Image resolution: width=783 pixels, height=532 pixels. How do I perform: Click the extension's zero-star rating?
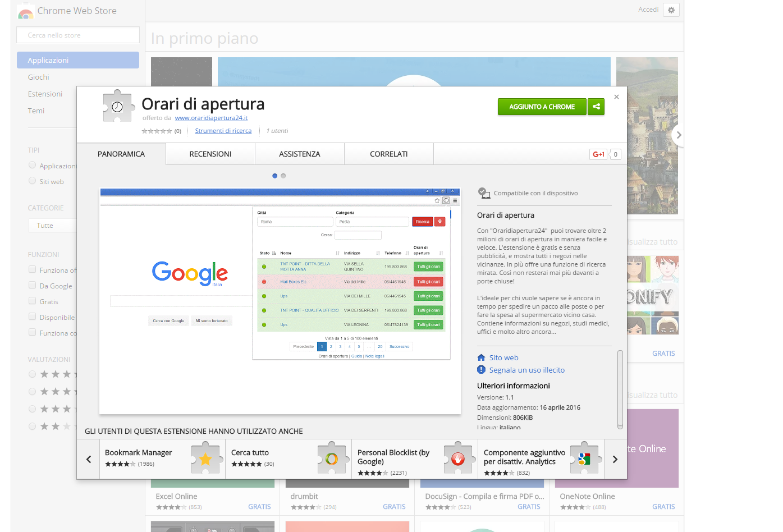click(x=157, y=131)
